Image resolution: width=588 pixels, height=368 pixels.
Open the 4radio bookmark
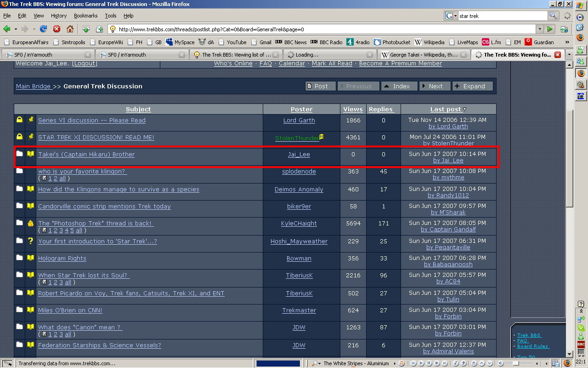pos(358,42)
